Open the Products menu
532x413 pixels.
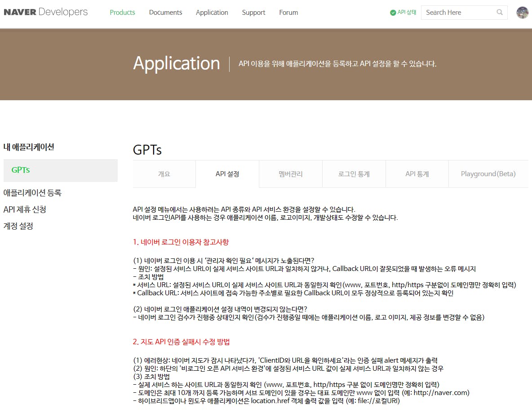123,13
